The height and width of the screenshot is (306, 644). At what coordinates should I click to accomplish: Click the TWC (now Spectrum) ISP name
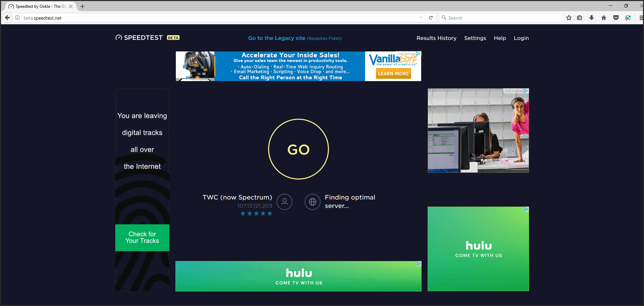click(237, 197)
